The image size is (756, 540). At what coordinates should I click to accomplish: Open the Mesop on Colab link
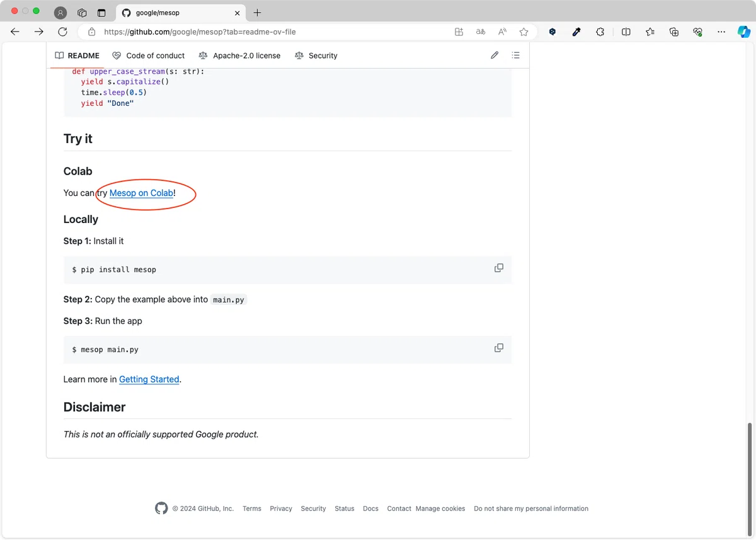coord(141,193)
